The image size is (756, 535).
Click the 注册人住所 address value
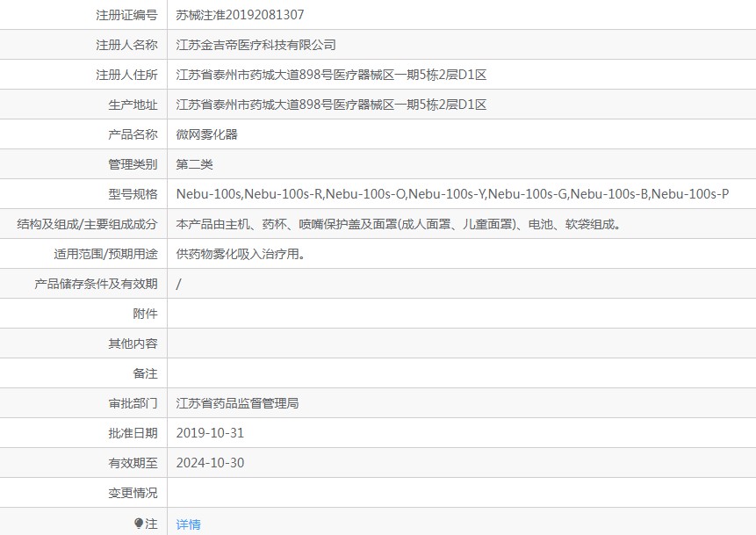point(331,75)
